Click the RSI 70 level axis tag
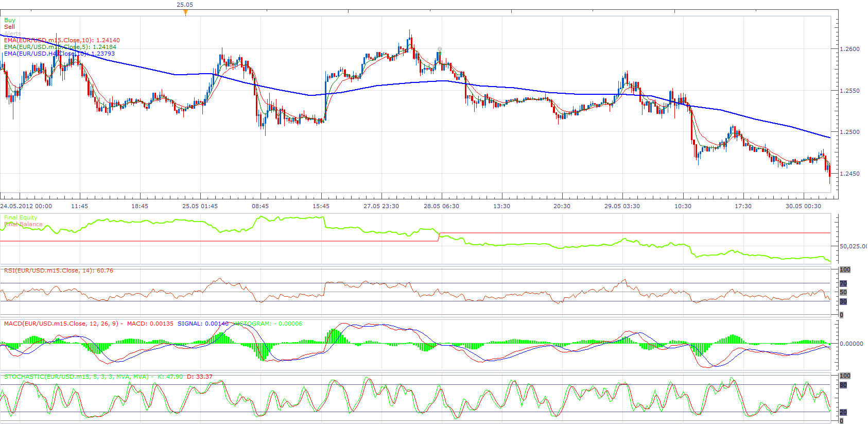The width and height of the screenshot is (868, 424). [x=843, y=283]
